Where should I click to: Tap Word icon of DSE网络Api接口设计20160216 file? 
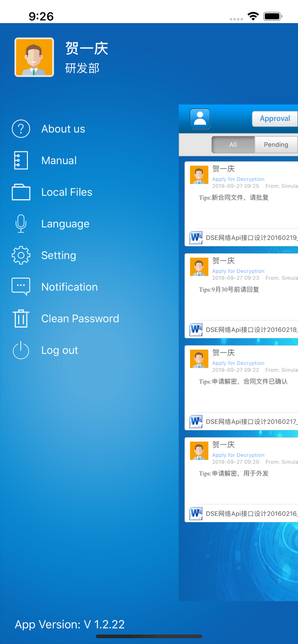click(x=196, y=513)
